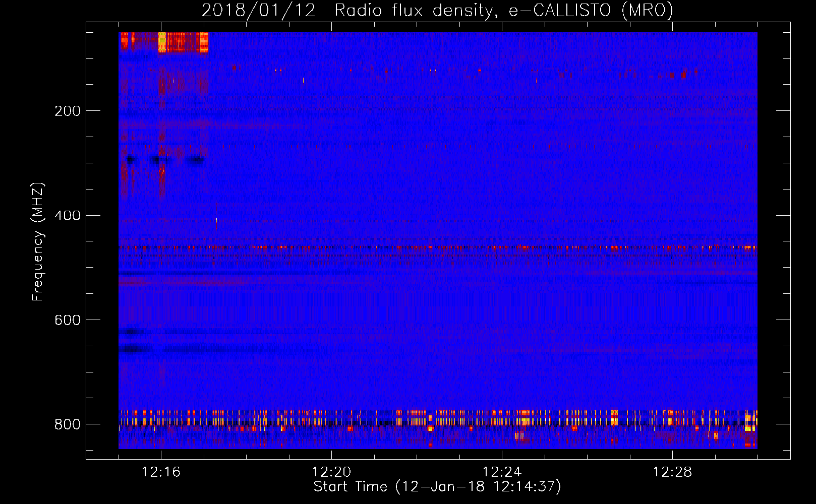The width and height of the screenshot is (816, 504).
Task: Click the title text "Radio flux density, e-CALLISTO (MRO)"
Action: point(504,11)
